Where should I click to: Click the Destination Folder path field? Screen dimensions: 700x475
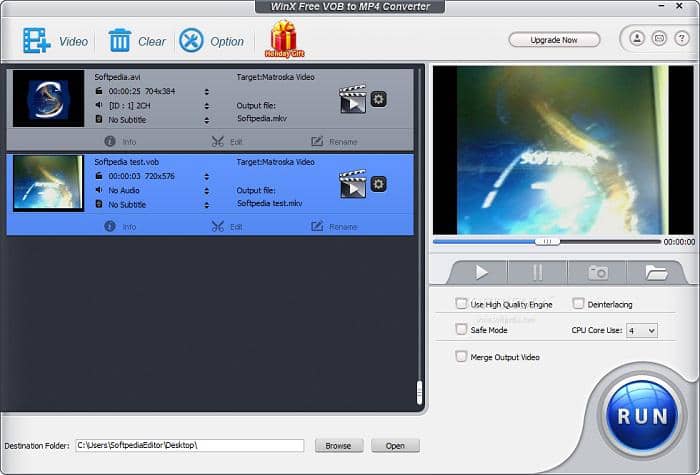click(x=189, y=446)
